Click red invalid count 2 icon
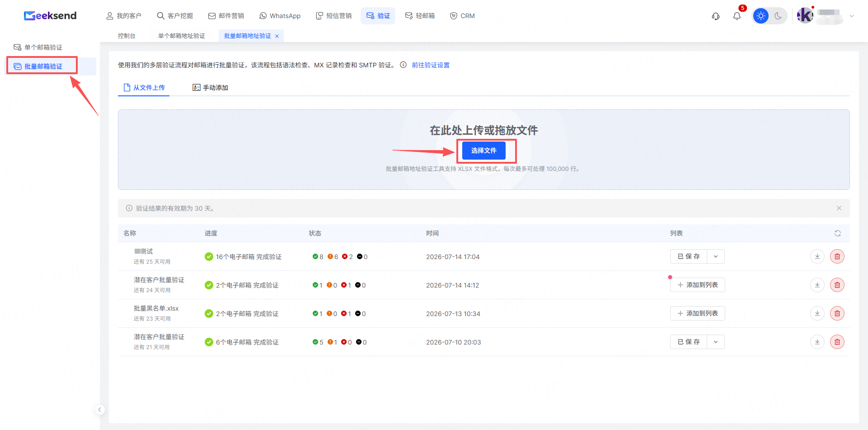Viewport: 868px width, 430px height. [345, 256]
